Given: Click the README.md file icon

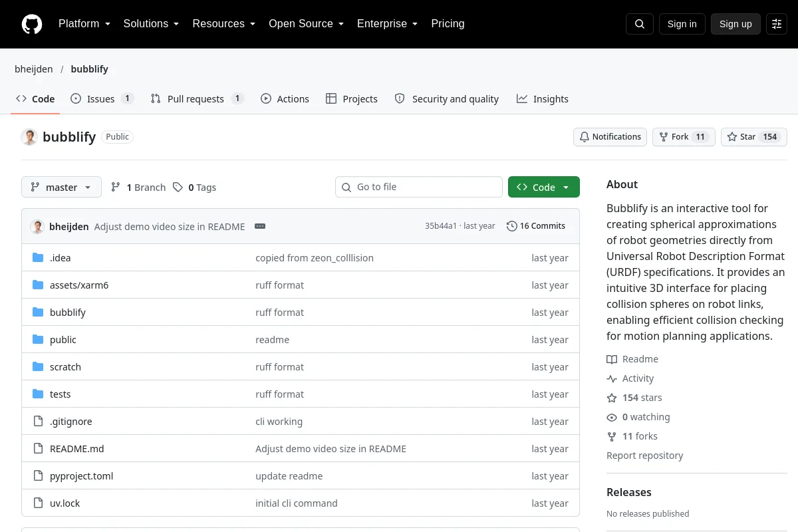Looking at the screenshot, I should click(38, 449).
